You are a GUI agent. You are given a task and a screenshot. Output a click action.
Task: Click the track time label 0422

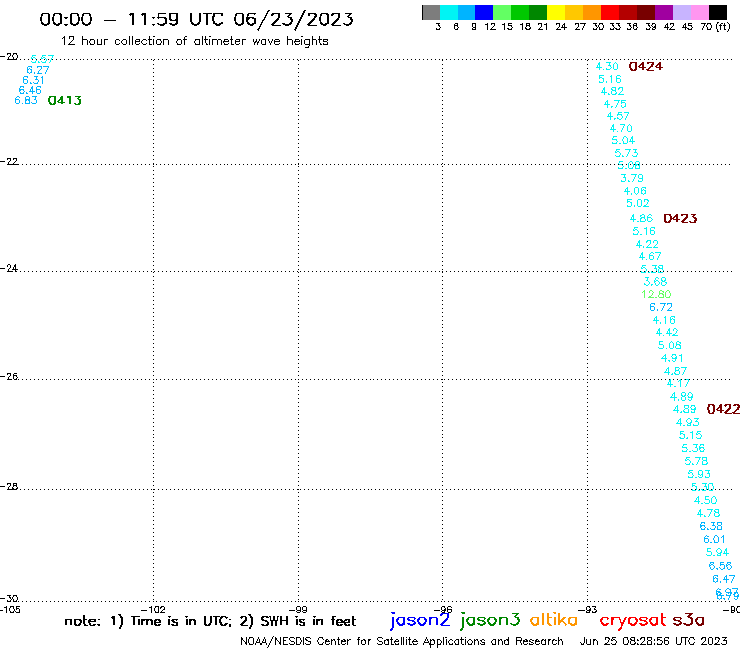[x=723, y=409]
